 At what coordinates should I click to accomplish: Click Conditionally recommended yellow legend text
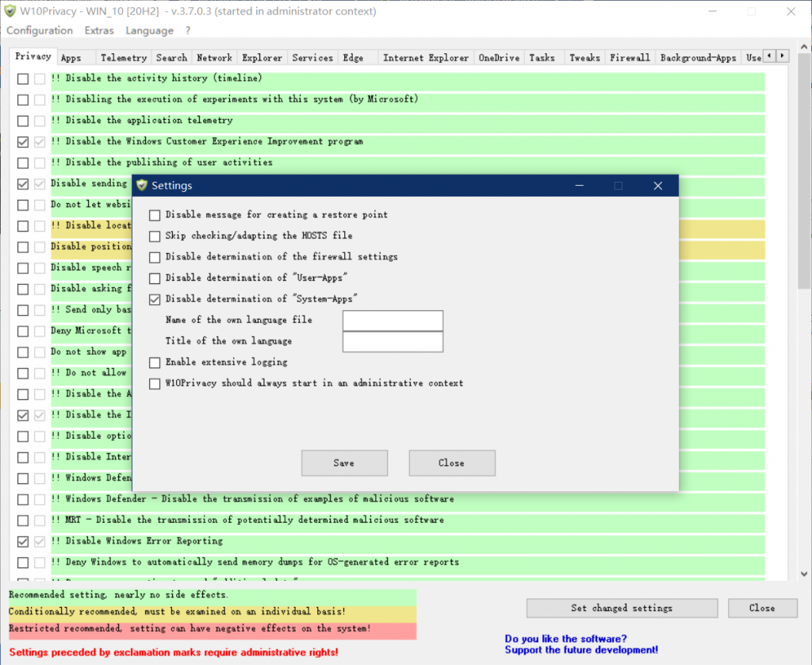[177, 612]
